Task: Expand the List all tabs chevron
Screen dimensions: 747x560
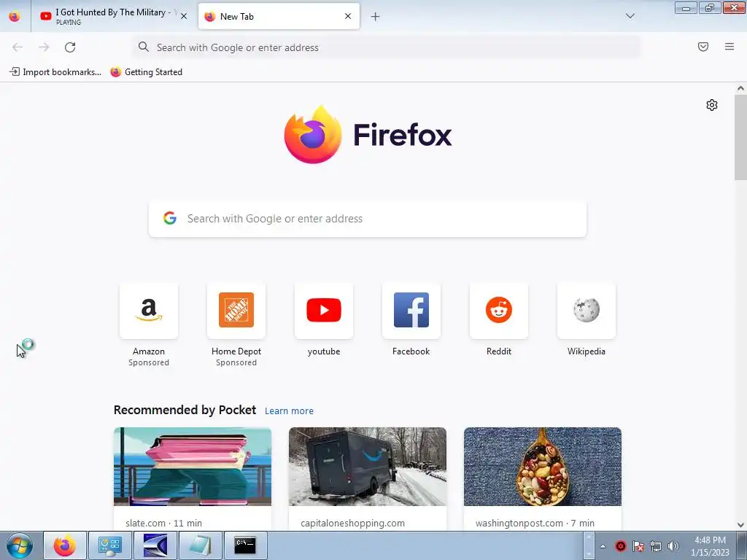Action: click(630, 16)
